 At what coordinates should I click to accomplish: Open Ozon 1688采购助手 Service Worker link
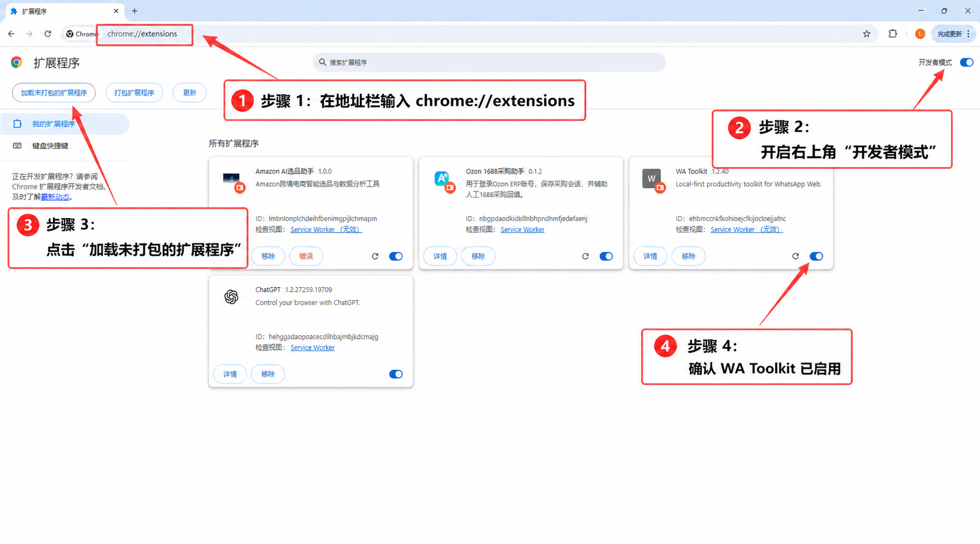[522, 229]
